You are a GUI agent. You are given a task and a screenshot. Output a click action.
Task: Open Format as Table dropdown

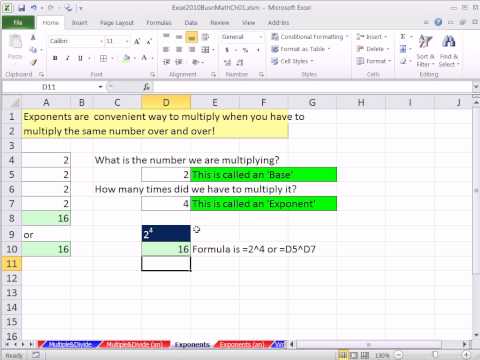coord(301,49)
